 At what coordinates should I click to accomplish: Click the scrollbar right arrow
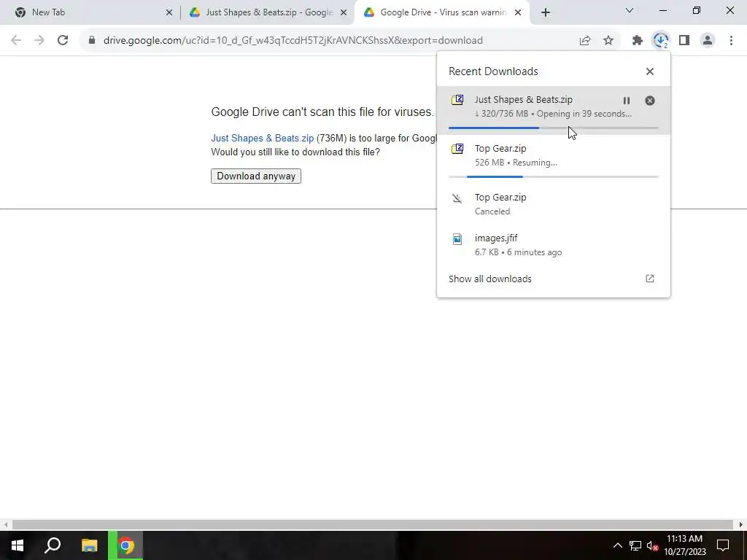741,524
